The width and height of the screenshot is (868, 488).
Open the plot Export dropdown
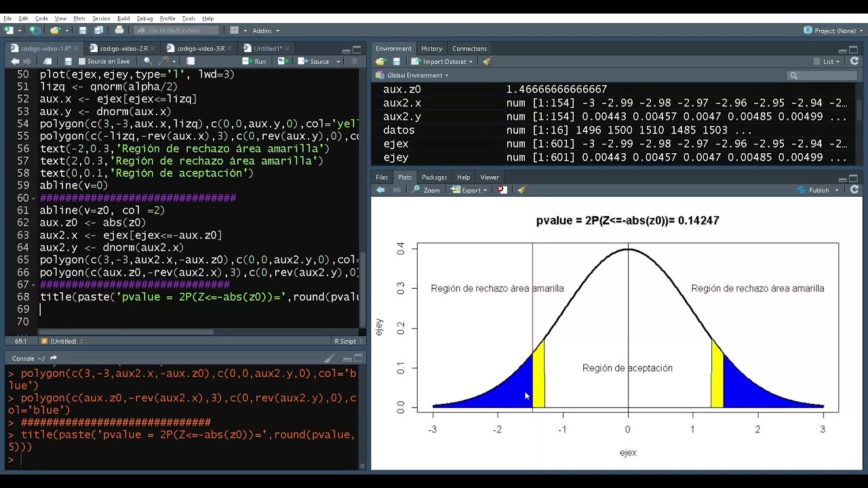(470, 190)
